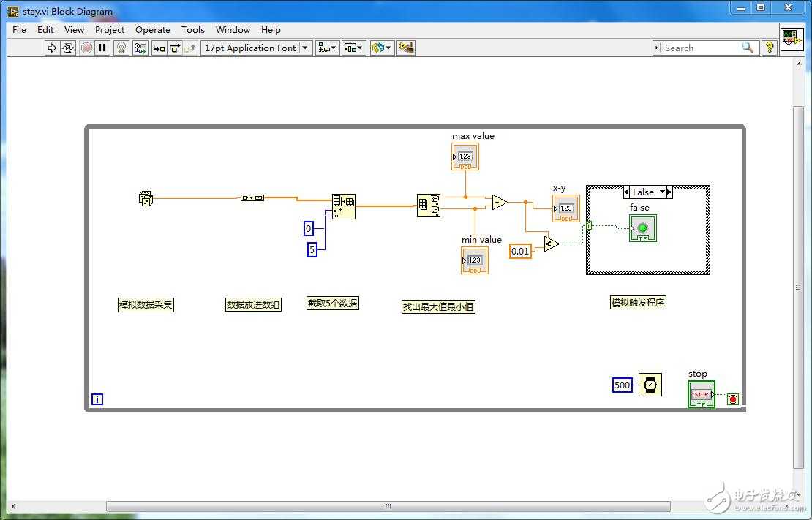
Task: Click the loop iteration terminal i
Action: (x=97, y=399)
